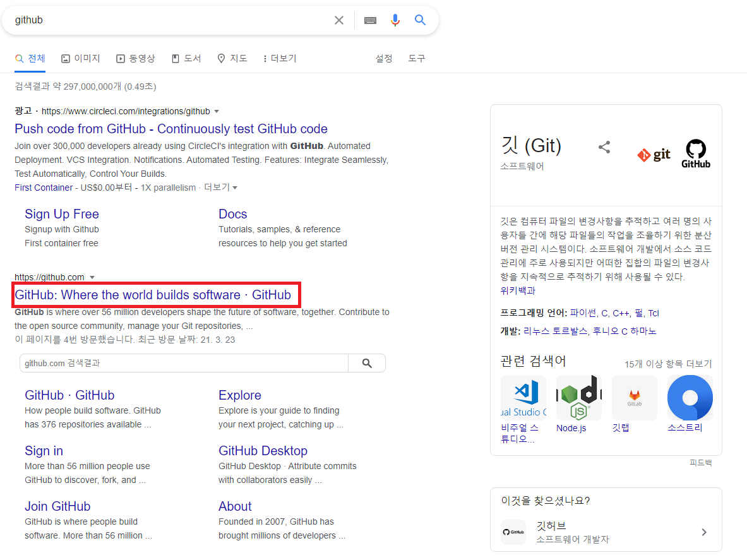Search within github.com using the magnifier button
The height and width of the screenshot is (560, 747).
(x=366, y=363)
